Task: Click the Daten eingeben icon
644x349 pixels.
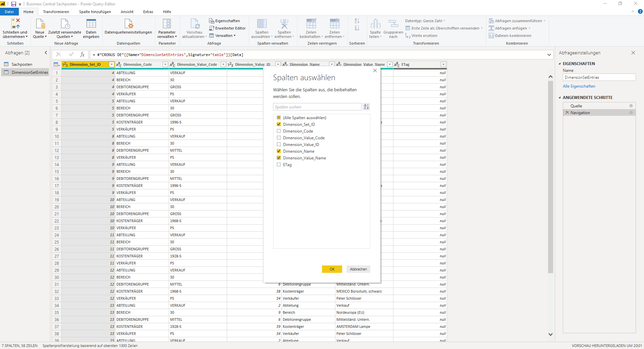Action: coord(91,23)
